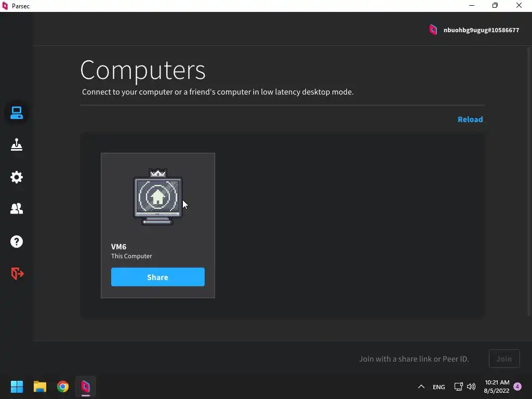Image resolution: width=532 pixels, height=399 pixels.
Task: Open the Friends list icon
Action: [x=16, y=208]
